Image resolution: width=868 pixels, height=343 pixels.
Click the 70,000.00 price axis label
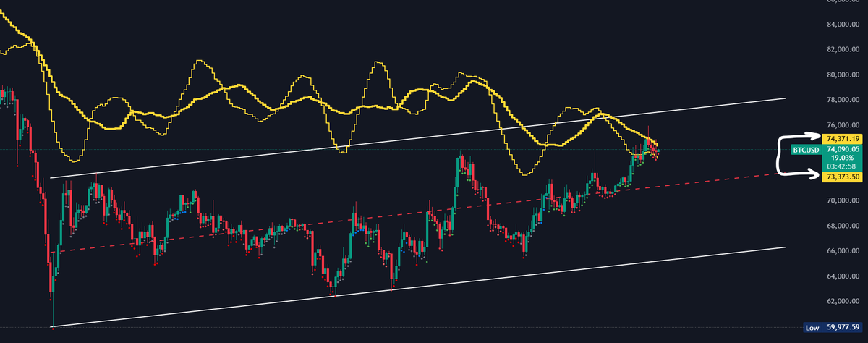point(843,200)
